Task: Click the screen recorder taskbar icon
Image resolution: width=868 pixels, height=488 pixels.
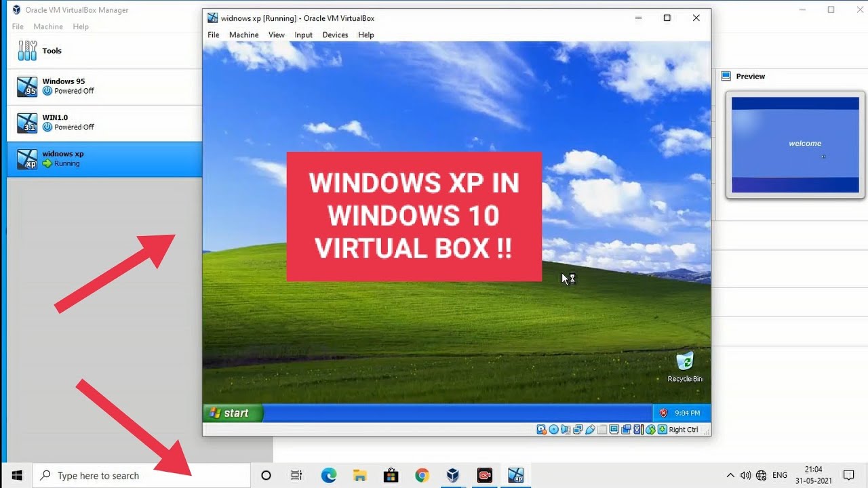Action: (x=484, y=475)
